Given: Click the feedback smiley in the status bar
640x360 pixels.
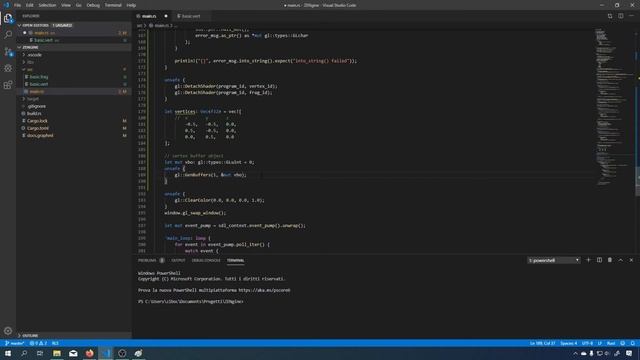Looking at the screenshot, I should pos(622,343).
